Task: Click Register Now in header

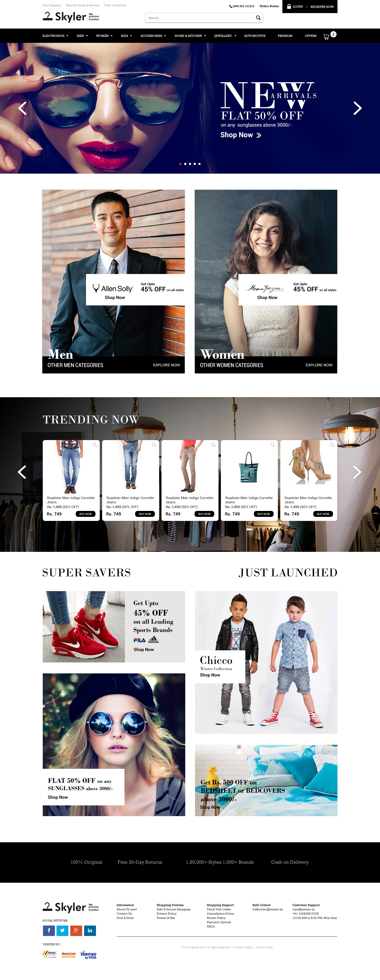Action: (x=322, y=6)
